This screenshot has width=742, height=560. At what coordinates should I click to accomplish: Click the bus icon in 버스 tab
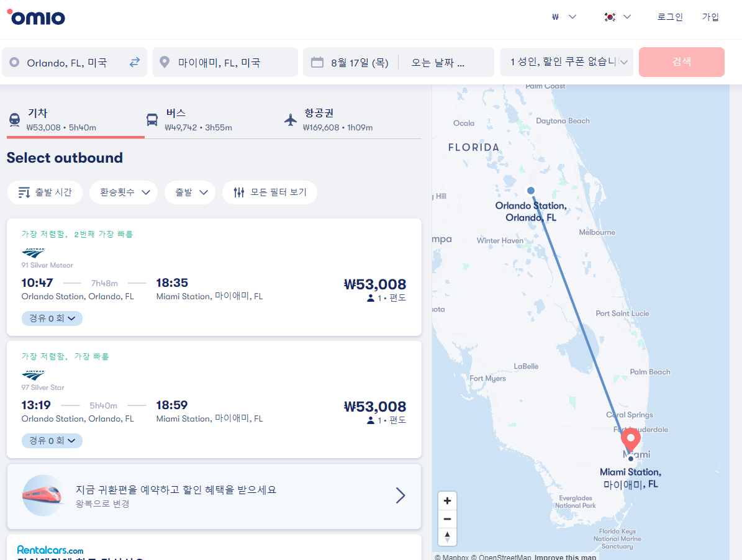coord(152,120)
